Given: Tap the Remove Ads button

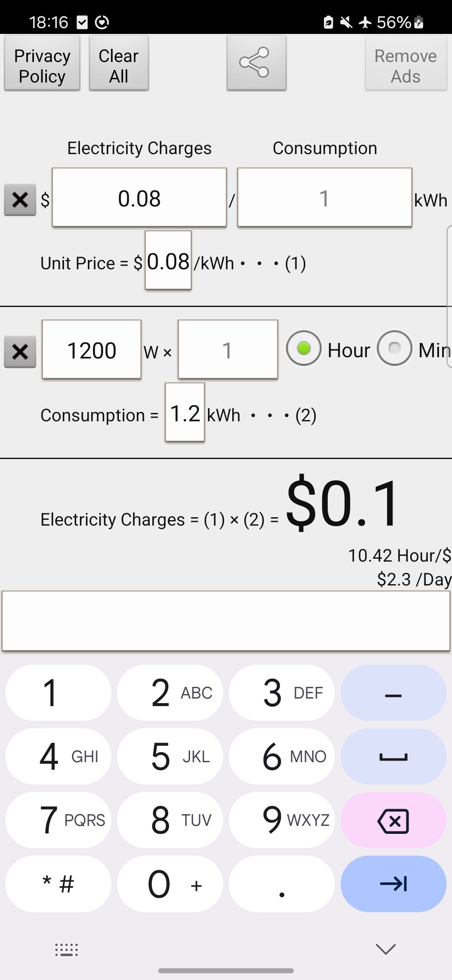Looking at the screenshot, I should (x=406, y=63).
